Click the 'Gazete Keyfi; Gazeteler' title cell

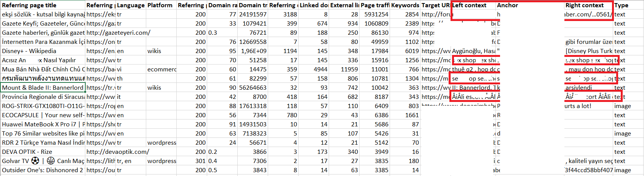pyautogui.click(x=43, y=23)
